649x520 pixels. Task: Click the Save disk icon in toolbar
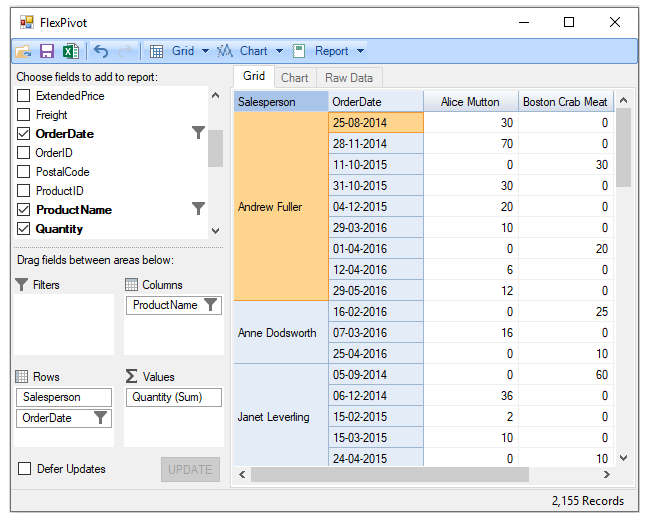click(x=47, y=51)
